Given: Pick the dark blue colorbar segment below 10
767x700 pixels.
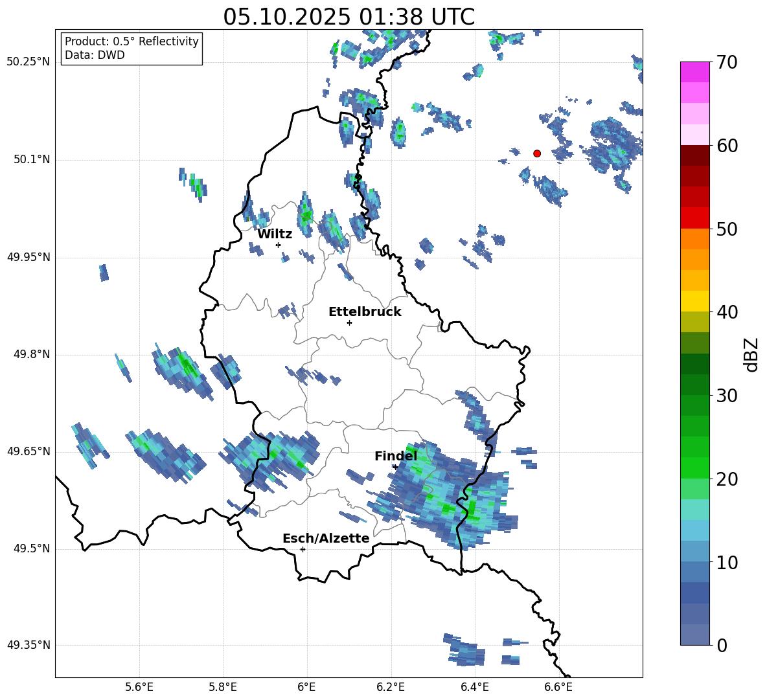Looking at the screenshot, I should 694,593.
